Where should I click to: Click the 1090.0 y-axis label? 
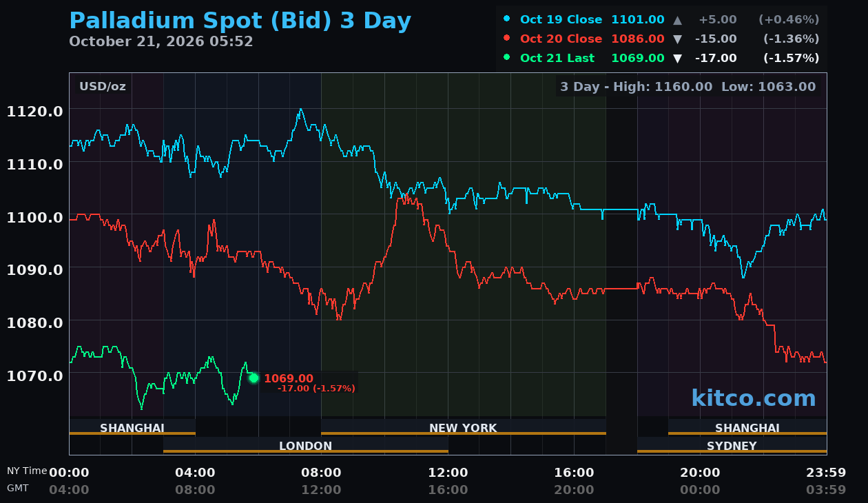(x=35, y=269)
